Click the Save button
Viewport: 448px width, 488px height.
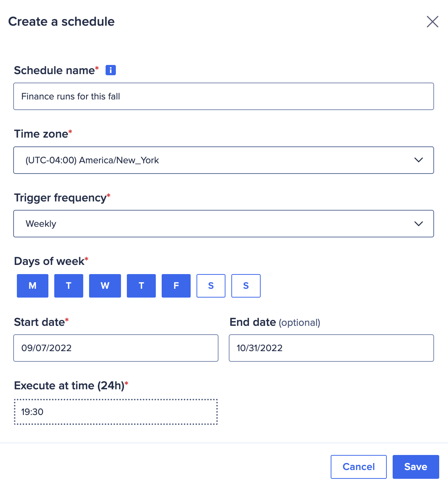click(415, 467)
